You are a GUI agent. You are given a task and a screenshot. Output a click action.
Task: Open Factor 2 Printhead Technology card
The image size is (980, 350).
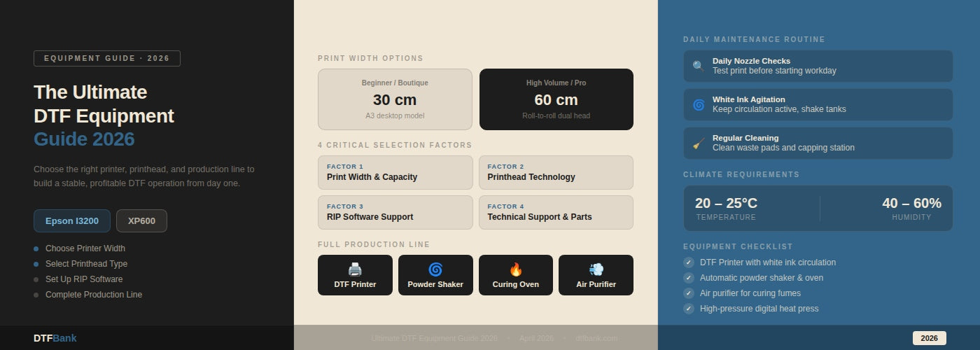coord(556,172)
